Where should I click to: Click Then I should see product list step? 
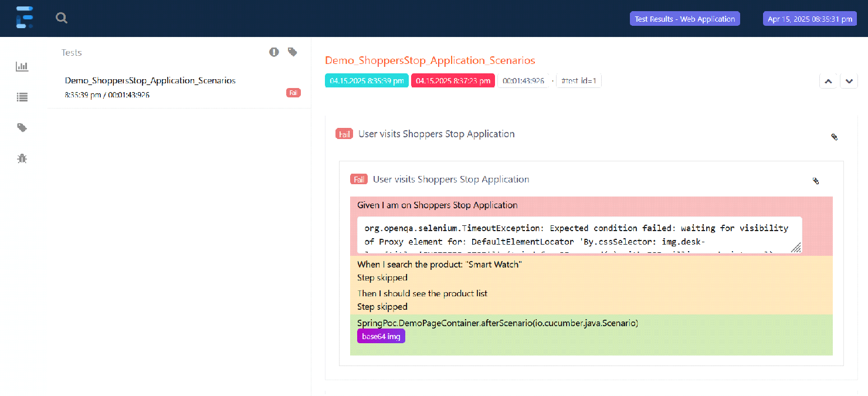point(422,293)
